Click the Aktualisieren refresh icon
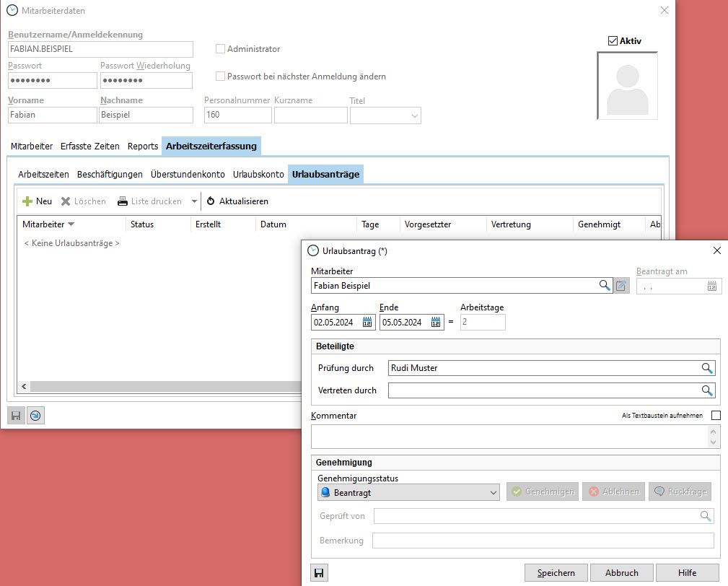 (211, 201)
